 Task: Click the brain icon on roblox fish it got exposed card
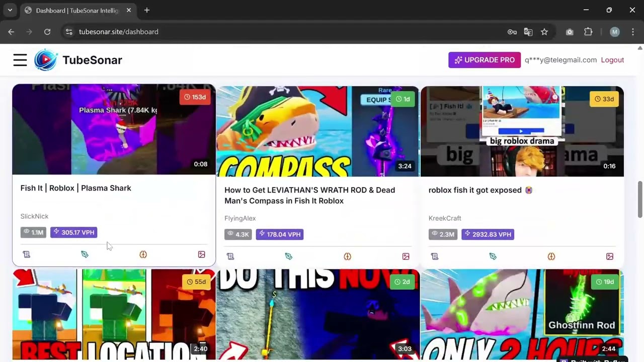[x=551, y=256]
